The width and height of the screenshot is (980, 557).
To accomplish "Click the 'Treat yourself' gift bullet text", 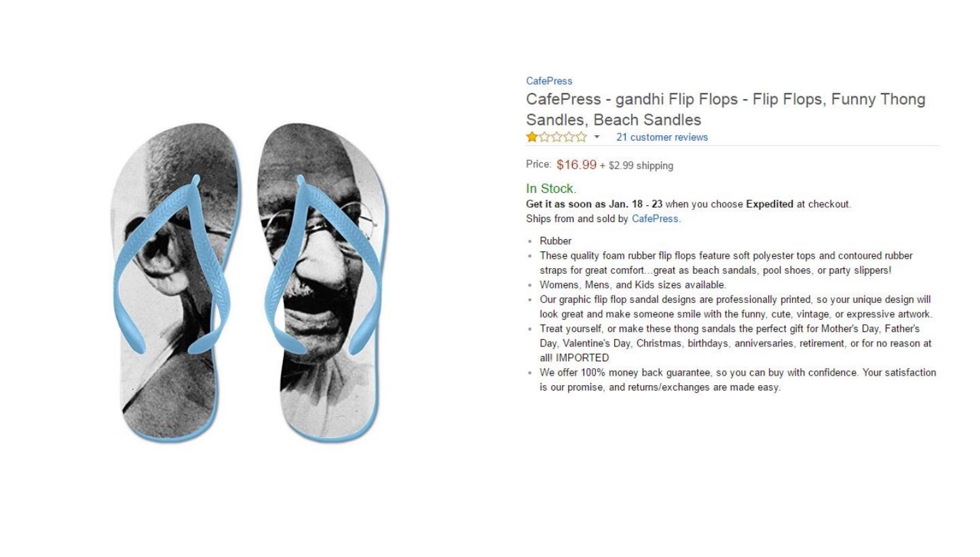I will [736, 343].
